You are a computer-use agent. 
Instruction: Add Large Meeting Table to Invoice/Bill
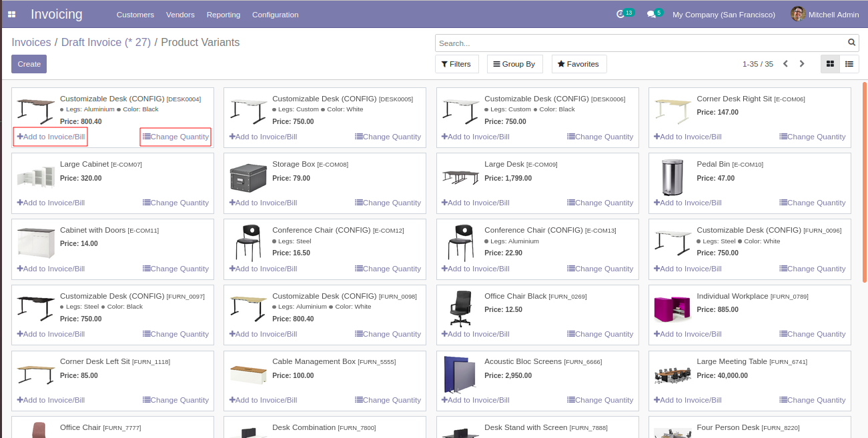(688, 400)
